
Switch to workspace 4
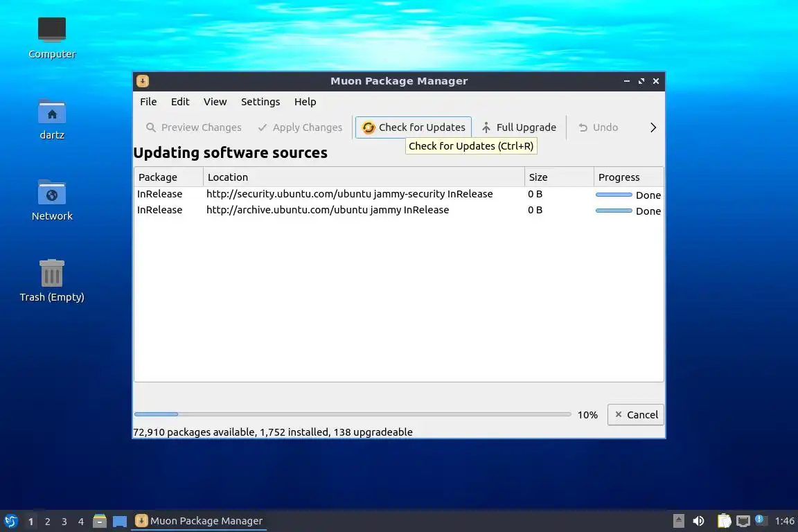(81, 522)
